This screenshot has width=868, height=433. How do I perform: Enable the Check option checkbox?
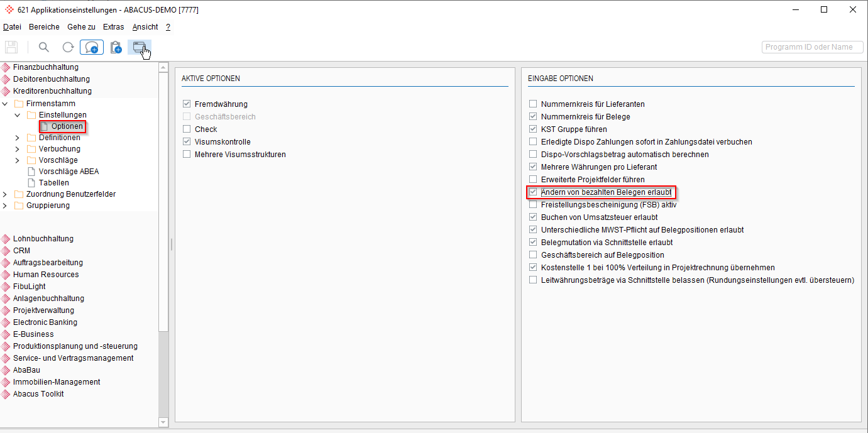pyautogui.click(x=187, y=129)
